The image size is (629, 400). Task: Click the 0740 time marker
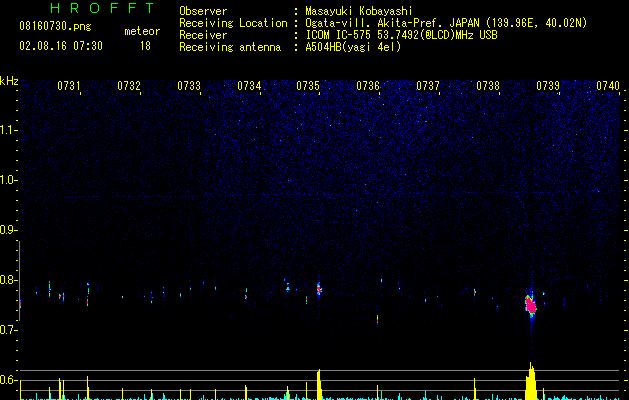click(x=608, y=86)
